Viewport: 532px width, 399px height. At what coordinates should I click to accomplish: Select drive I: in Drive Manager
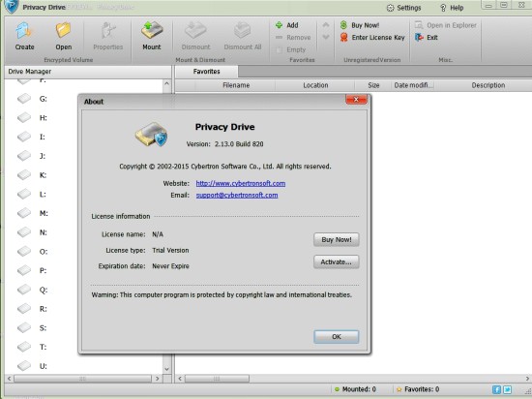point(31,137)
